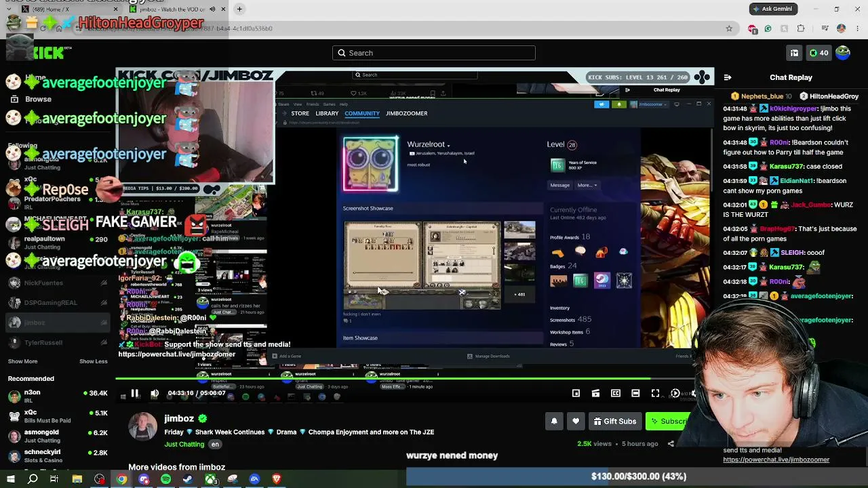
Task: Enter fullscreen video mode
Action: click(655, 393)
